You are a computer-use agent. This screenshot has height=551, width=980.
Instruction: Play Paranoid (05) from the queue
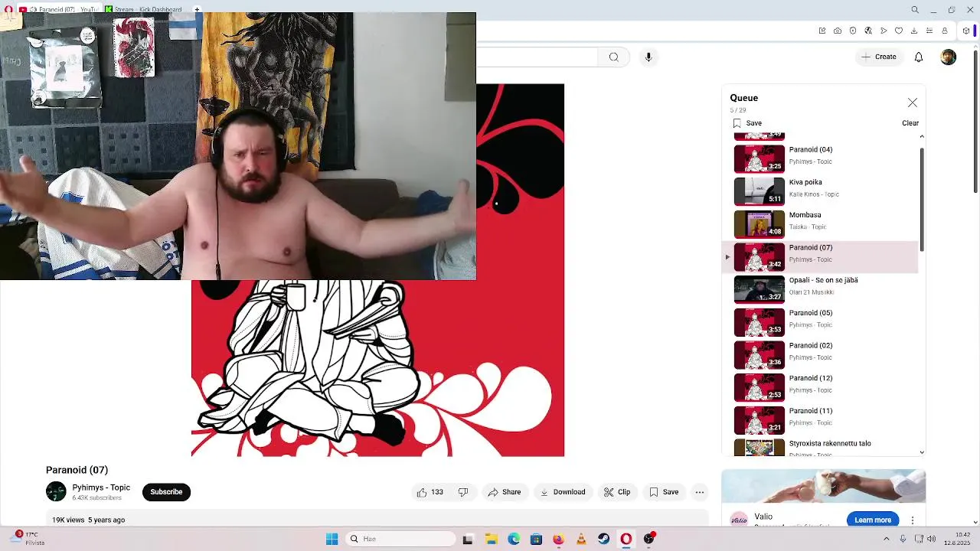click(820, 322)
